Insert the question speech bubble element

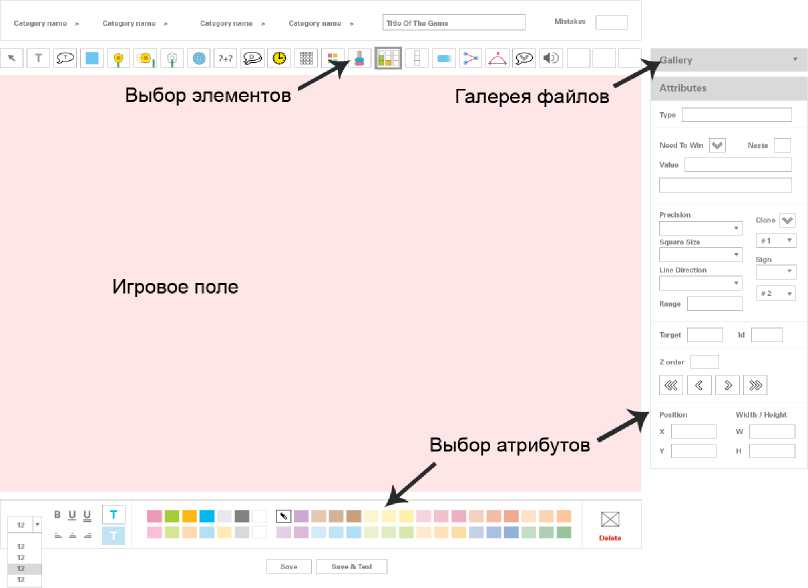(252, 58)
